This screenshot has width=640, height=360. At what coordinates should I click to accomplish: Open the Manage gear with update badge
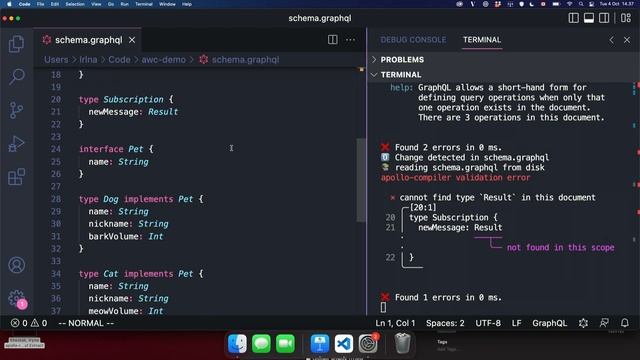point(17,298)
